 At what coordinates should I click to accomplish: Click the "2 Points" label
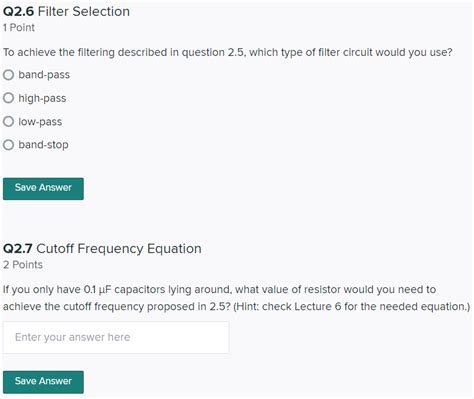23,265
